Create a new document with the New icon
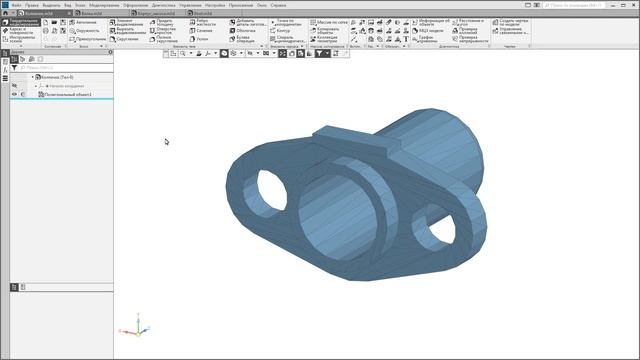The height and width of the screenshot is (360, 640). coord(46,22)
